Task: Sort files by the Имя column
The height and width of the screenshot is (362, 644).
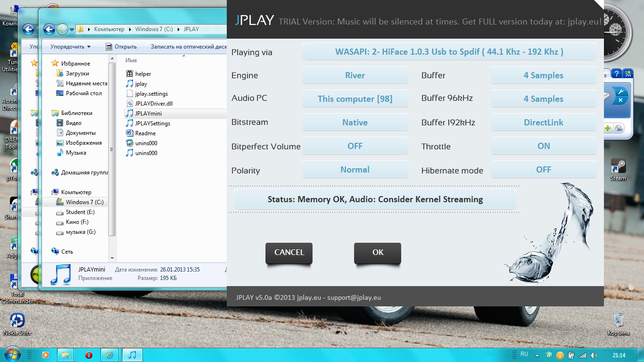Action: point(131,60)
